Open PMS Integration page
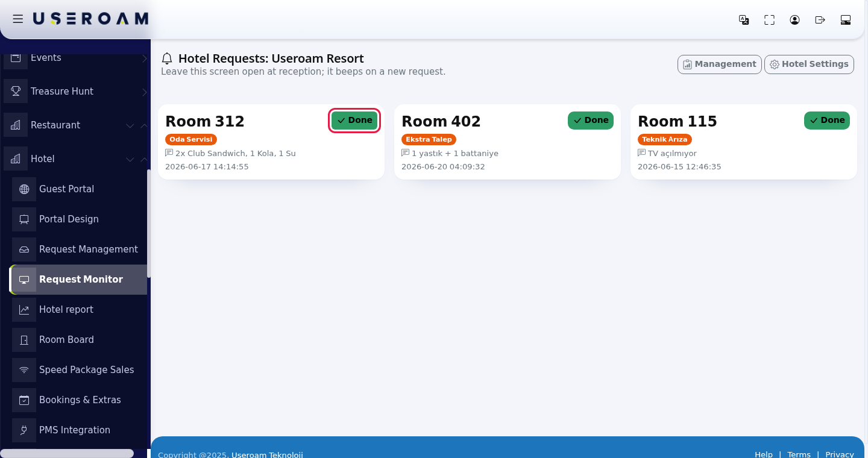The height and width of the screenshot is (458, 868). point(80,430)
